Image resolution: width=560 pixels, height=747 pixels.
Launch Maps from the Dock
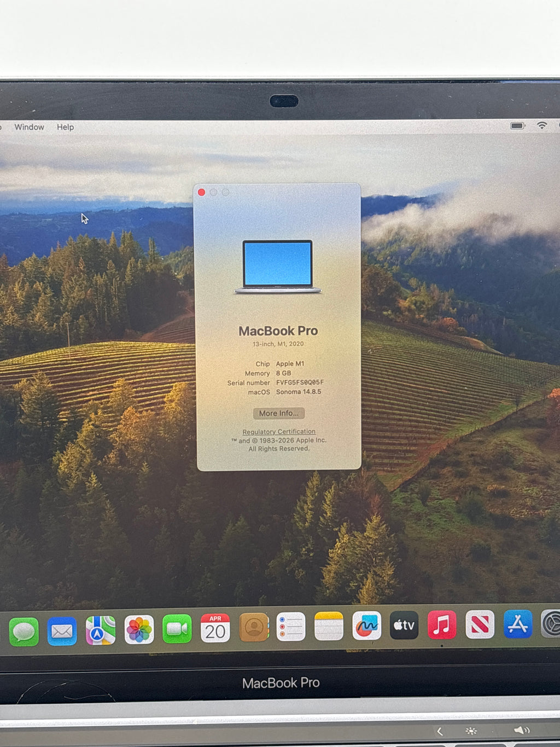pyautogui.click(x=101, y=630)
